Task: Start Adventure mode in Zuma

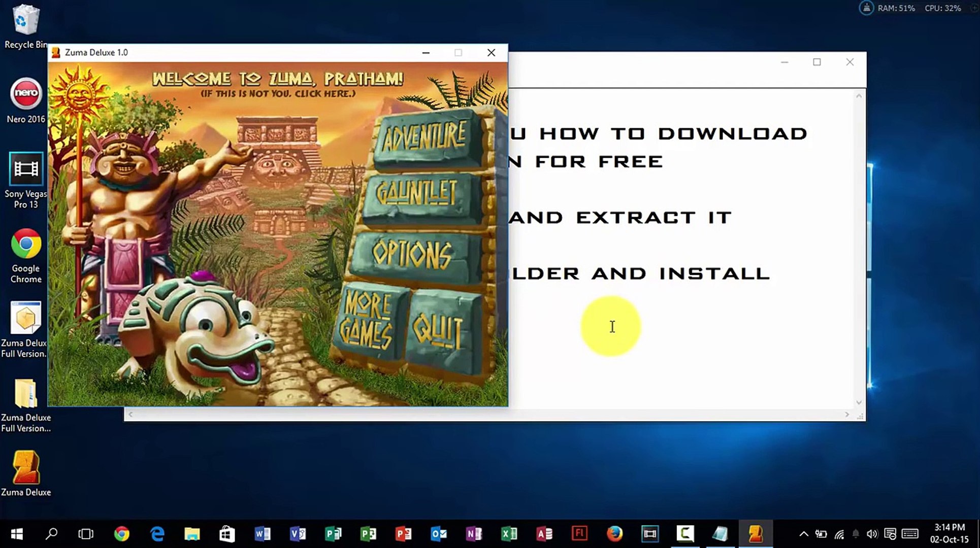Action: [x=424, y=137]
